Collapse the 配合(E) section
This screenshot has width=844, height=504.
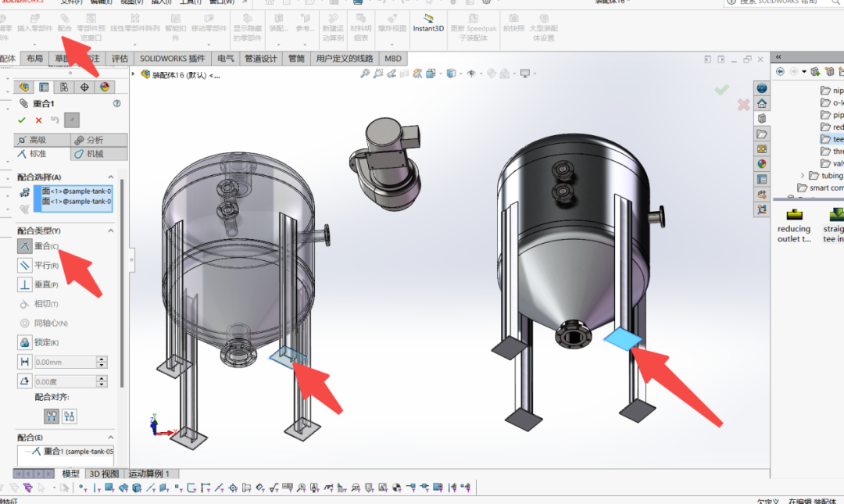coord(111,438)
